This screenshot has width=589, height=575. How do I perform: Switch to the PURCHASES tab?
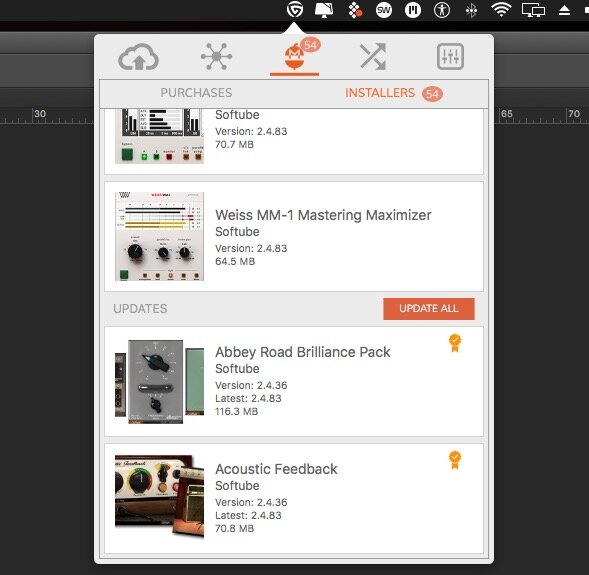196,93
